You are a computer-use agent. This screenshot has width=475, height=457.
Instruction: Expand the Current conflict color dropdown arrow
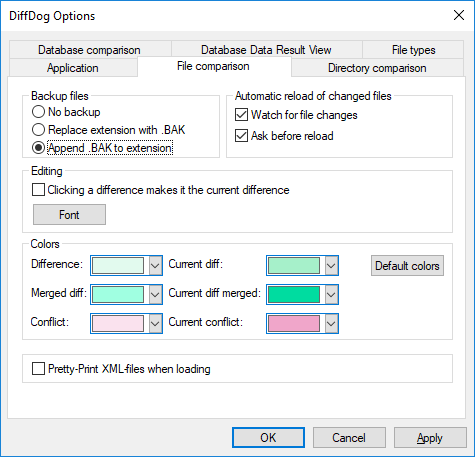tap(331, 323)
